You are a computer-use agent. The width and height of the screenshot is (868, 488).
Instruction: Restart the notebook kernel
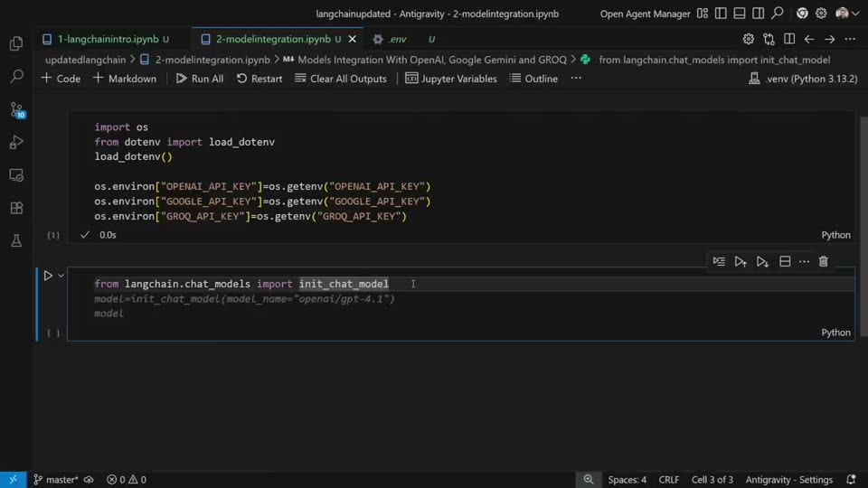pyautogui.click(x=259, y=79)
